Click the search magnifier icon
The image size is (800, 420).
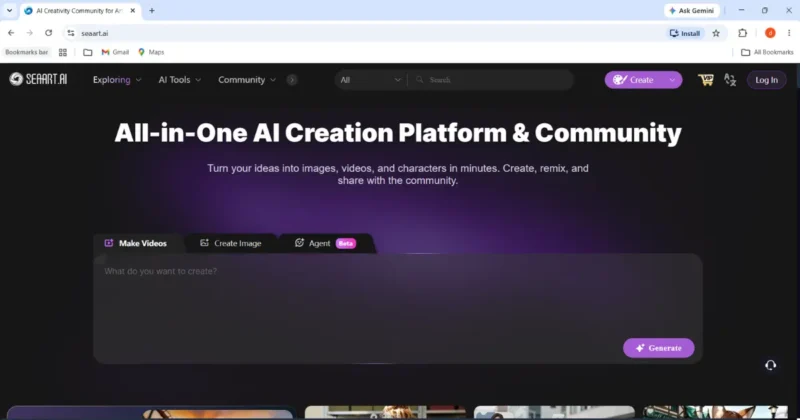tap(419, 80)
